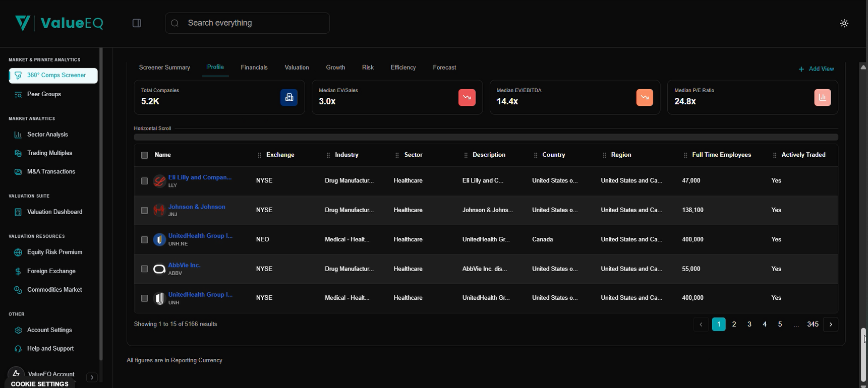Image resolution: width=868 pixels, height=388 pixels.
Task: Open the Financials tab
Action: tap(254, 68)
